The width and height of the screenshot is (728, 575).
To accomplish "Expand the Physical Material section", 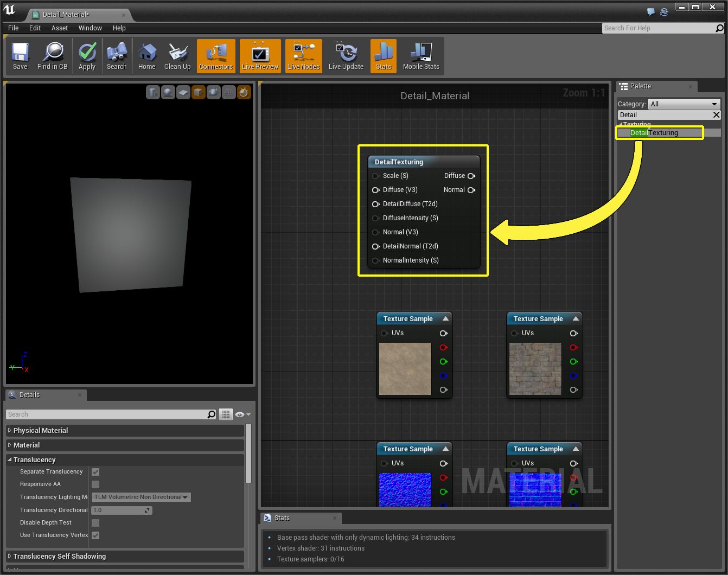I will click(x=41, y=431).
